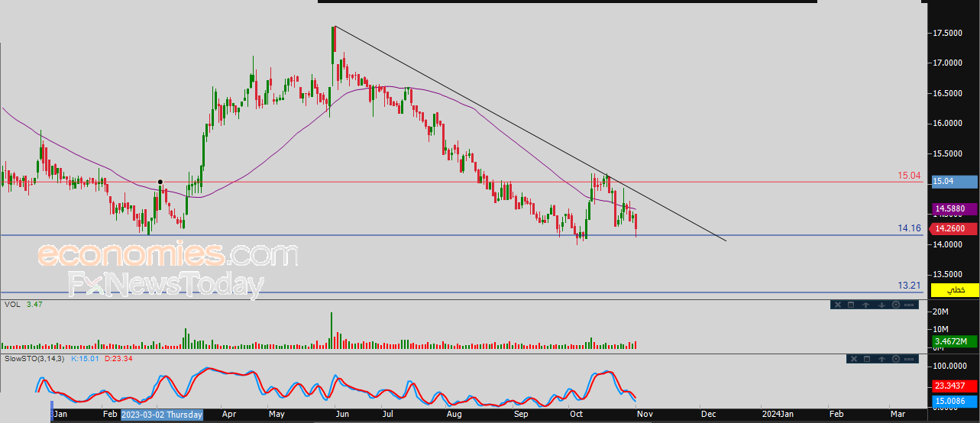Screen dimensions: 980x423
Task: Click the Oct label on time axis
Action: pos(578,415)
